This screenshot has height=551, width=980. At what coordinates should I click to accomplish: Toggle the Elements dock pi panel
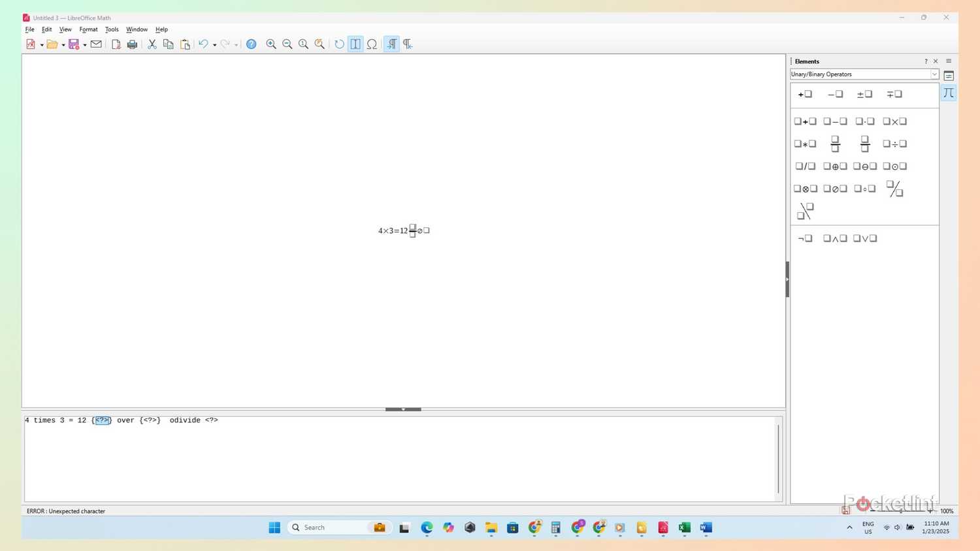point(948,93)
